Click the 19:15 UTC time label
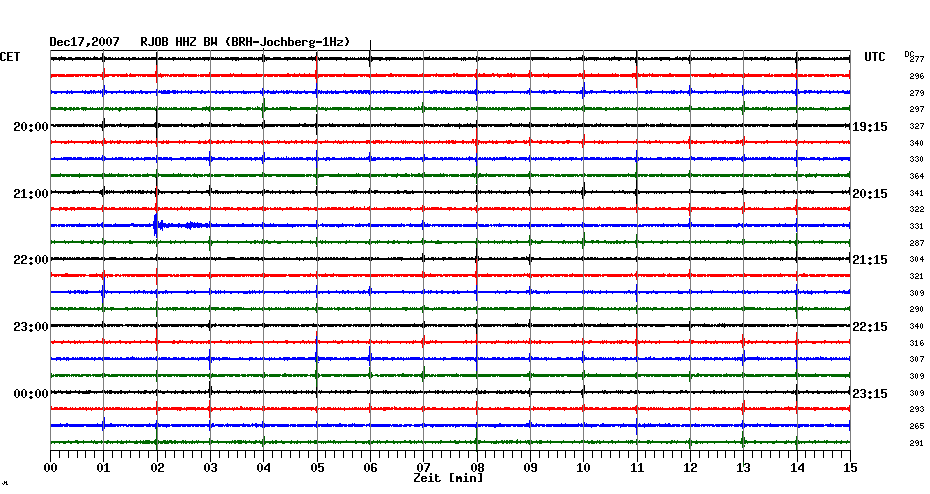The width and height of the screenshot is (930, 494). [x=870, y=127]
